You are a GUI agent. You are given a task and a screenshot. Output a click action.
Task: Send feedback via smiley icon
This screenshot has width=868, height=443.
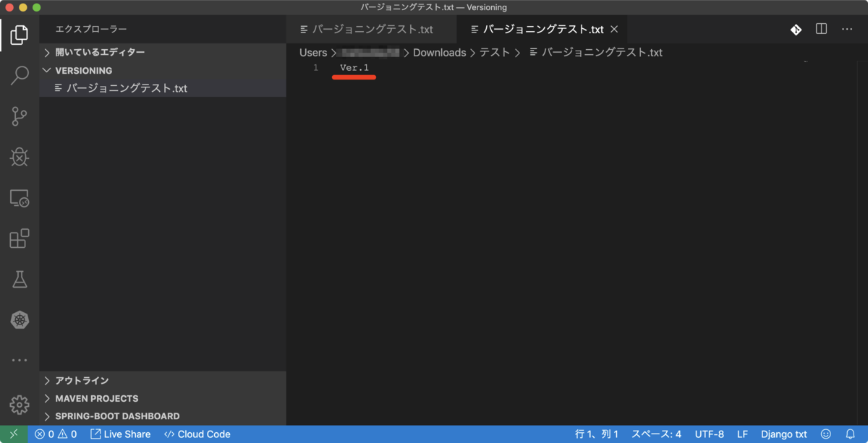pyautogui.click(x=826, y=434)
